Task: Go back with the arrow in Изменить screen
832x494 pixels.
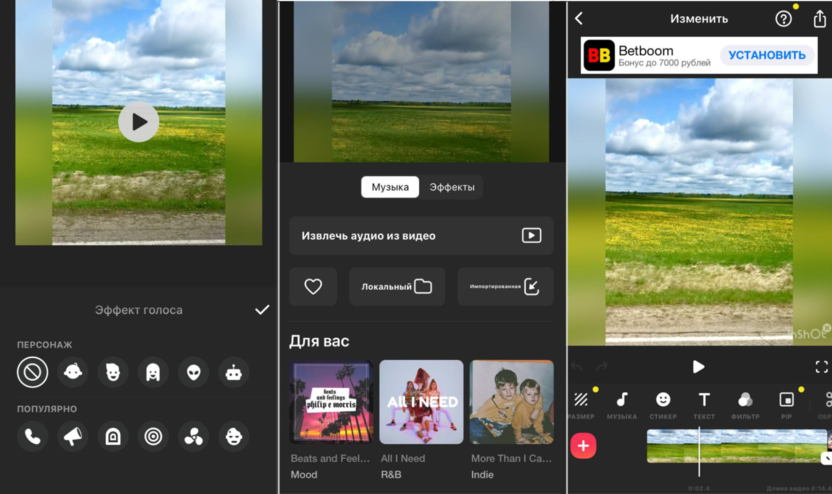Action: (579, 19)
